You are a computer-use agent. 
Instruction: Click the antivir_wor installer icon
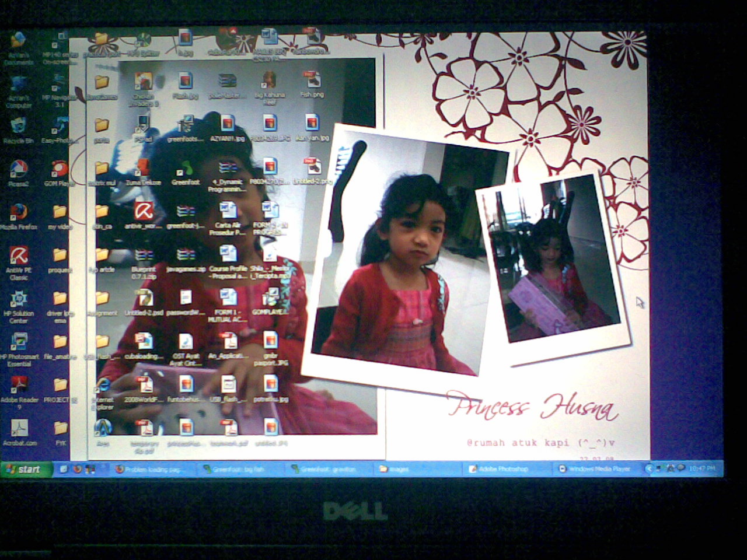click(144, 216)
